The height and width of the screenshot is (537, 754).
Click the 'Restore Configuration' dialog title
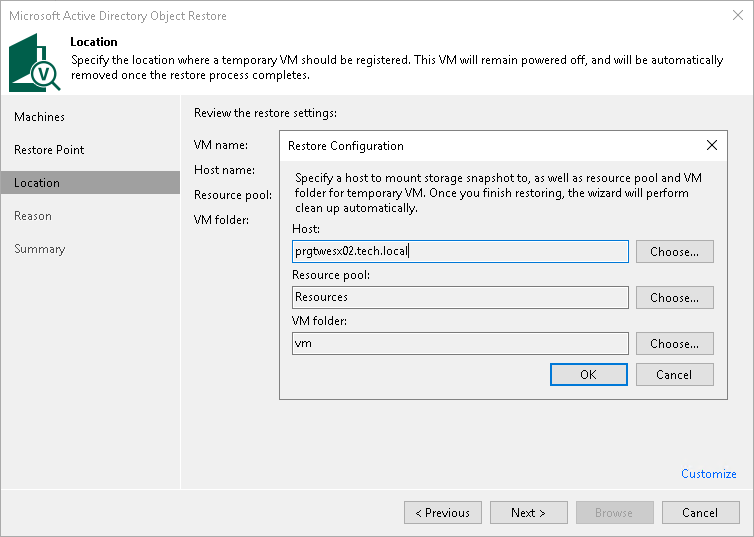click(x=346, y=146)
